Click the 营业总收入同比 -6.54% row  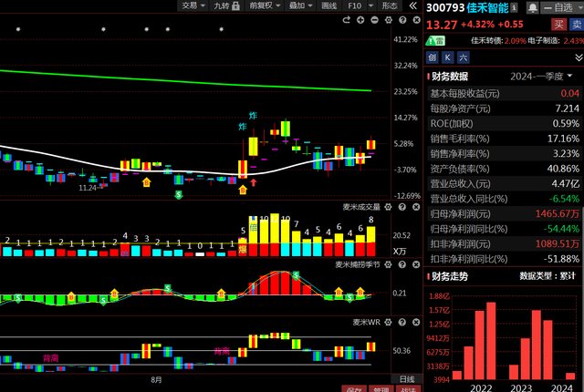505,199
